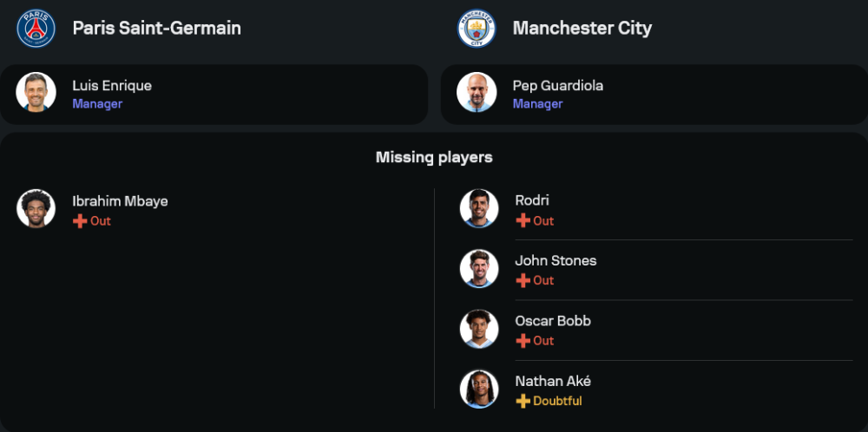Image resolution: width=868 pixels, height=432 pixels.
Task: Open Nathan Aké's player name link
Action: (x=553, y=381)
